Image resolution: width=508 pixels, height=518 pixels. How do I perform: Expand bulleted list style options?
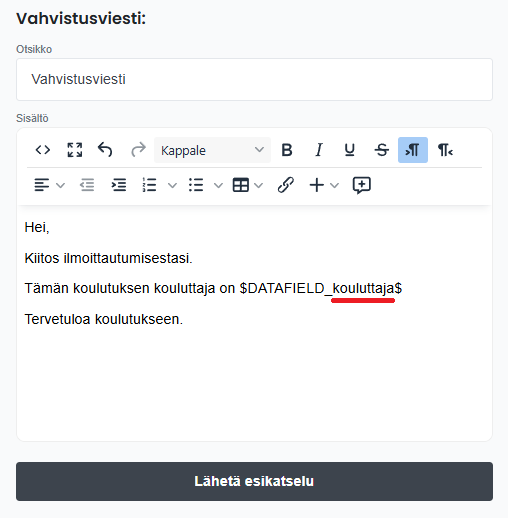[x=218, y=185]
